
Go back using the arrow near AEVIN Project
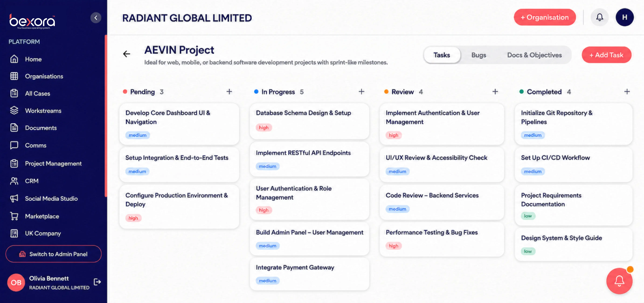127,54
